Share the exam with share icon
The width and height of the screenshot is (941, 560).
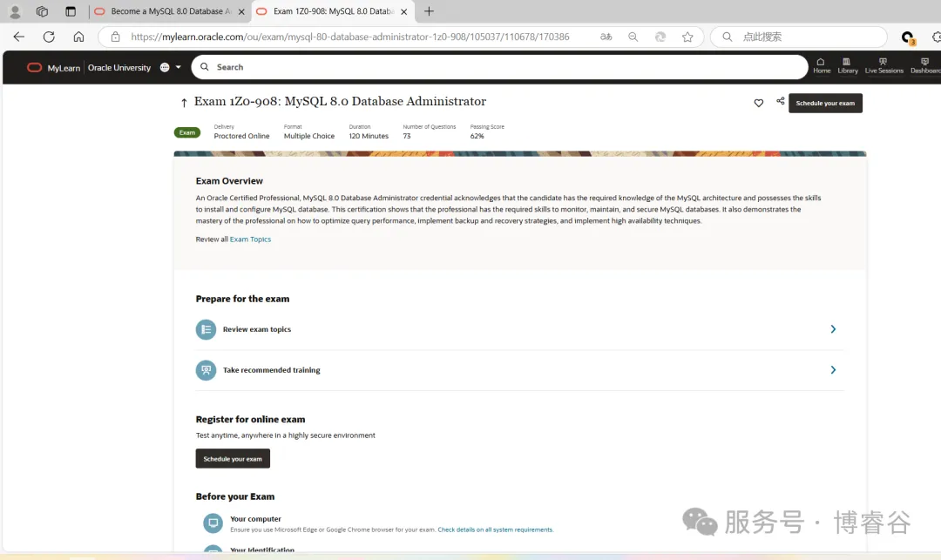click(x=780, y=101)
